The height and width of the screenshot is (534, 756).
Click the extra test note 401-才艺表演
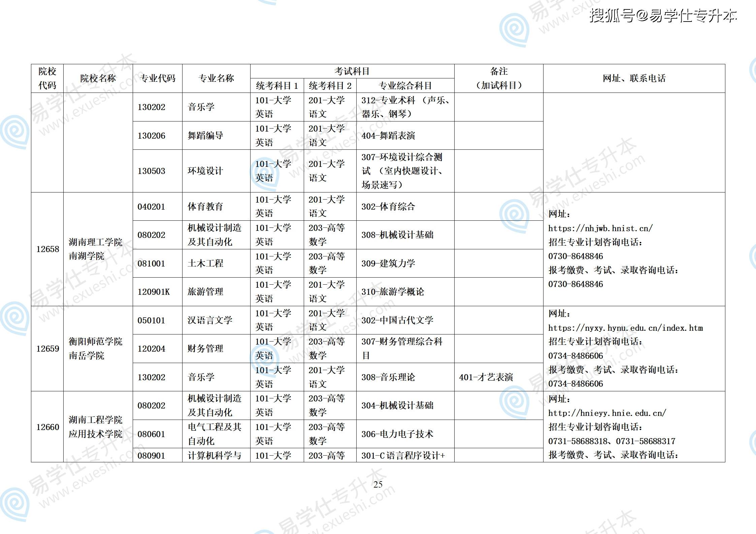click(x=486, y=378)
